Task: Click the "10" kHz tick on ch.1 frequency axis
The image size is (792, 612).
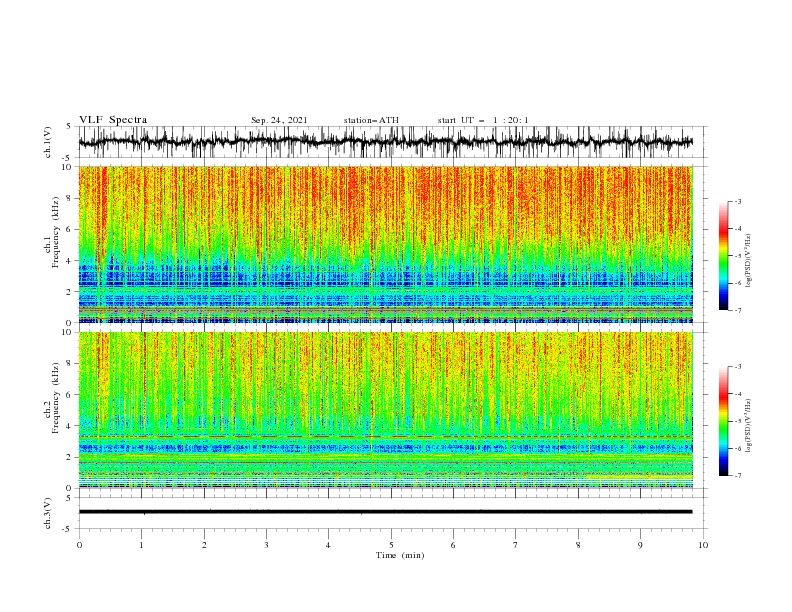Action: [67, 167]
